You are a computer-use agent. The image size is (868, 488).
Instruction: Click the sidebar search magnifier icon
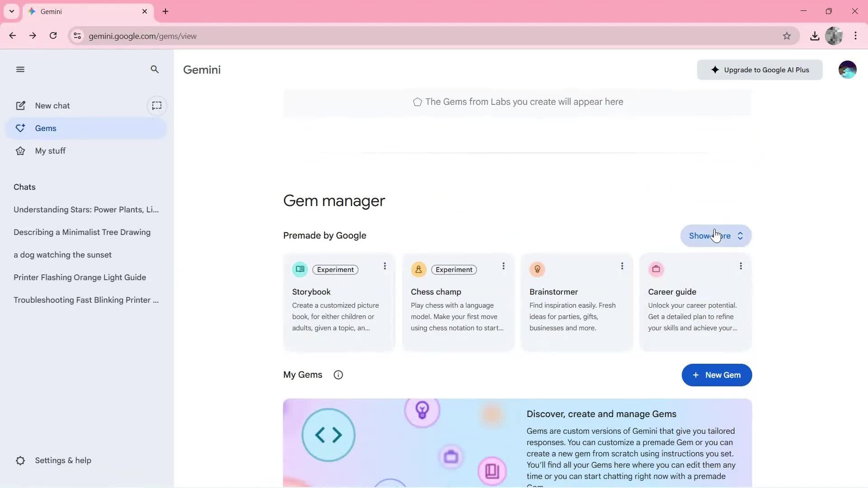pos(155,69)
